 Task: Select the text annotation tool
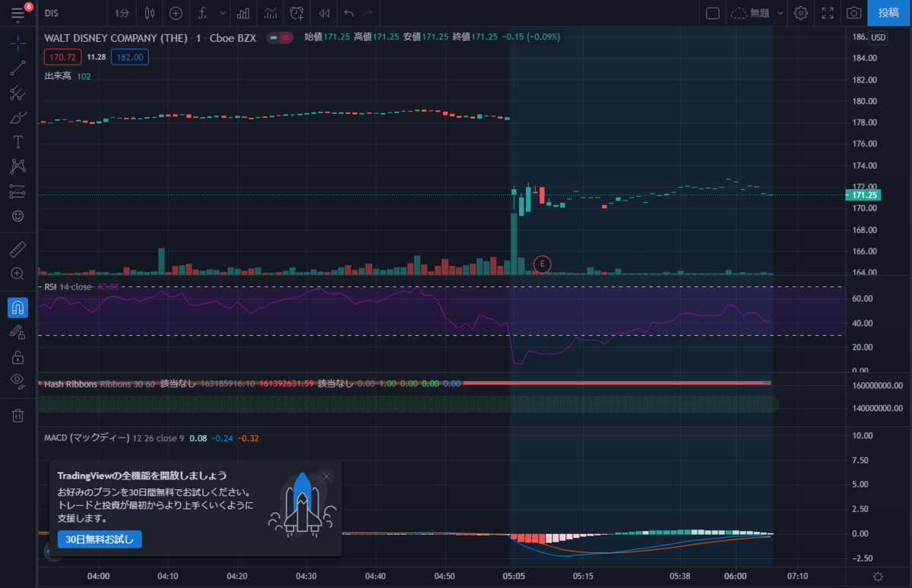coord(18,142)
